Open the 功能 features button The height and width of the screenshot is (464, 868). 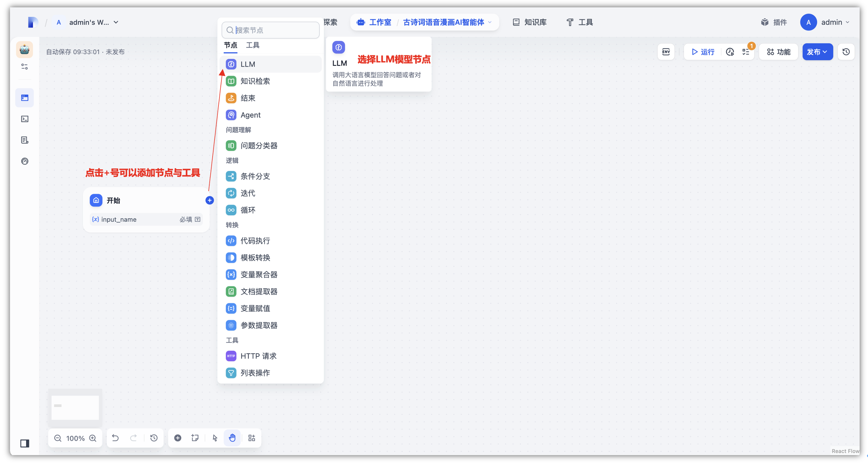[x=779, y=52]
